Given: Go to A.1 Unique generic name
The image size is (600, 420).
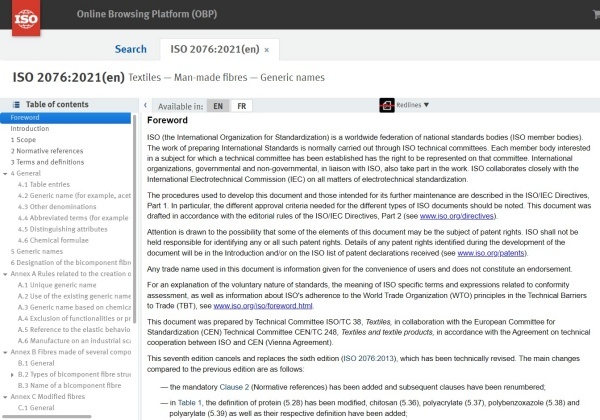Looking at the screenshot, I should pyautogui.click(x=57, y=285).
